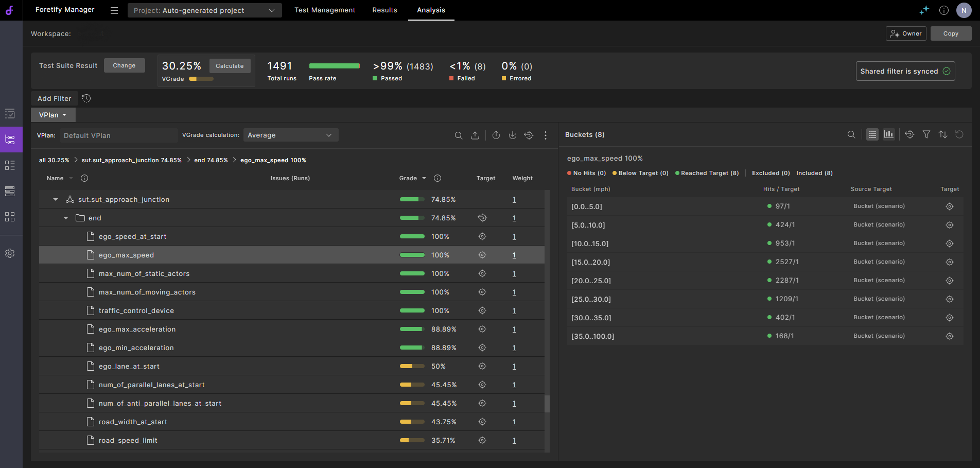Open the VGrade calculation Average dropdown

point(290,135)
